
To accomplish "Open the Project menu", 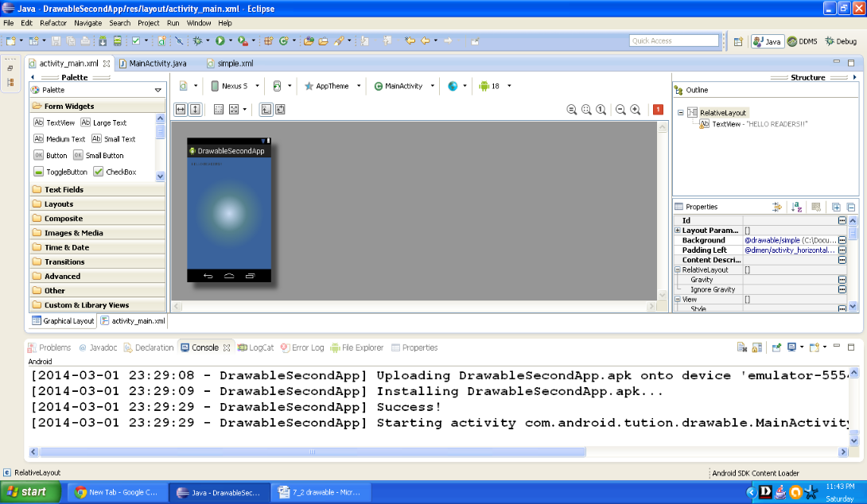I will pos(148,23).
